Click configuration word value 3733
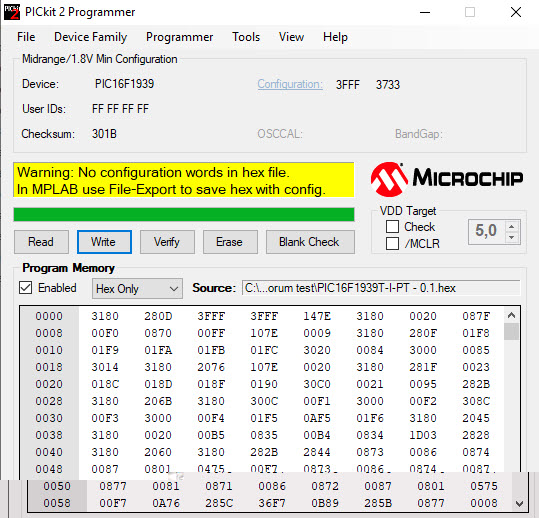Viewport: 539px width, 518px height. 388,85
